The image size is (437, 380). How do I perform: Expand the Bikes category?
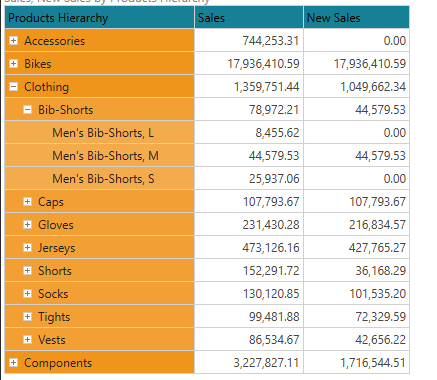click(x=13, y=64)
